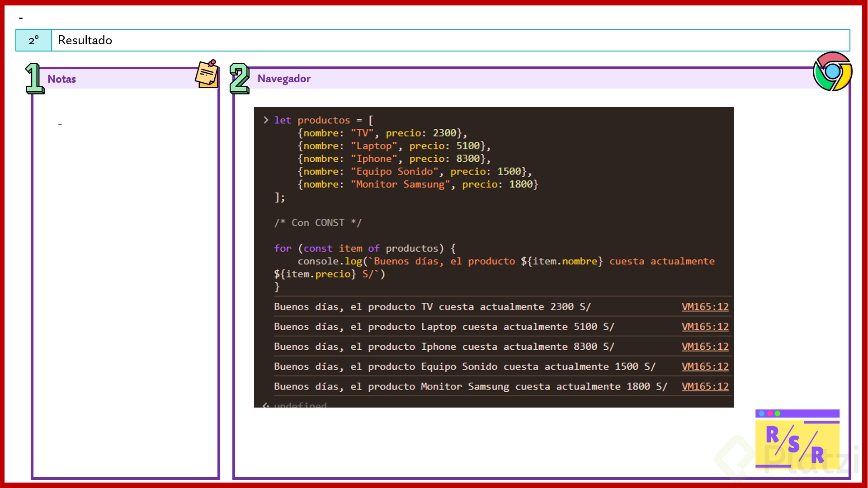Click the Chrome browser logo icon

point(832,71)
